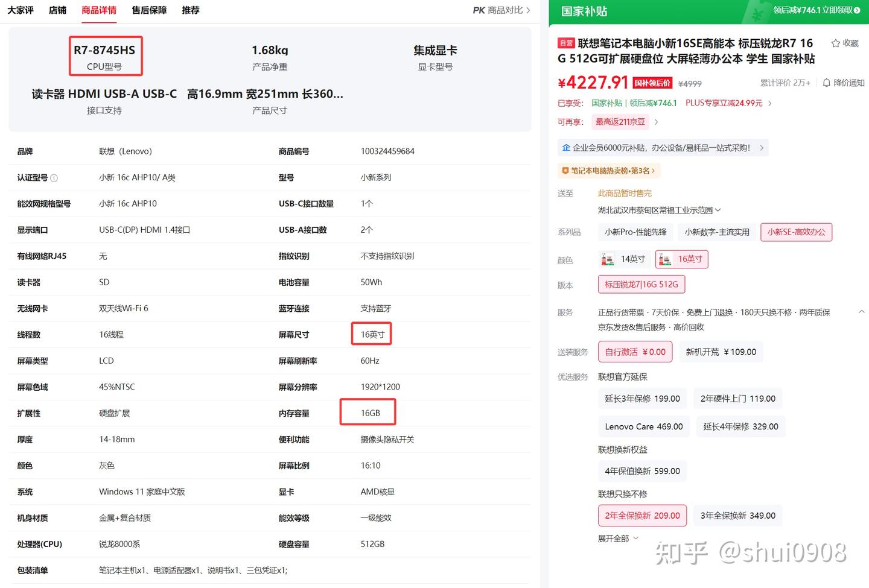This screenshot has width=869, height=588.
Task: Click the price ¥4227.91
Action: (x=593, y=83)
